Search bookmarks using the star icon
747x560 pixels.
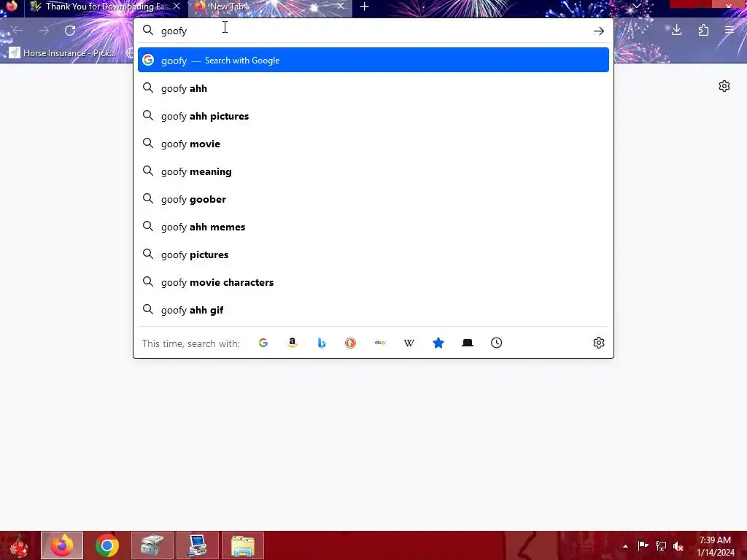coord(438,343)
